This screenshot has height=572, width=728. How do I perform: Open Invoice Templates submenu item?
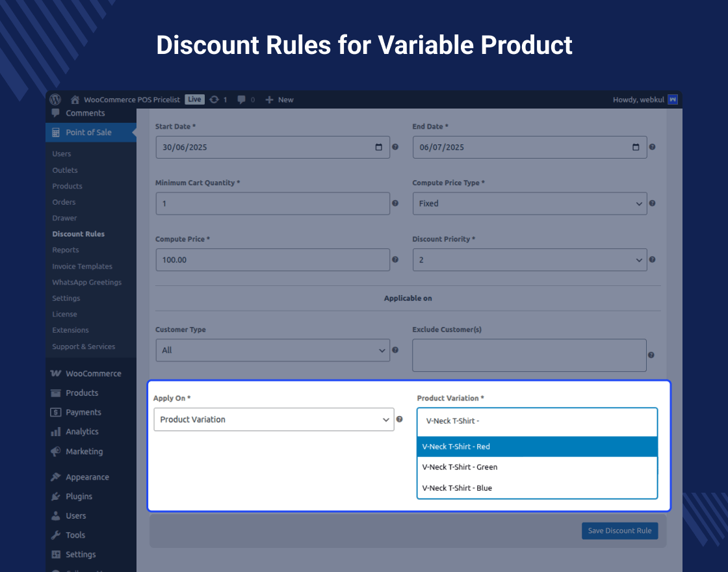coord(82,266)
